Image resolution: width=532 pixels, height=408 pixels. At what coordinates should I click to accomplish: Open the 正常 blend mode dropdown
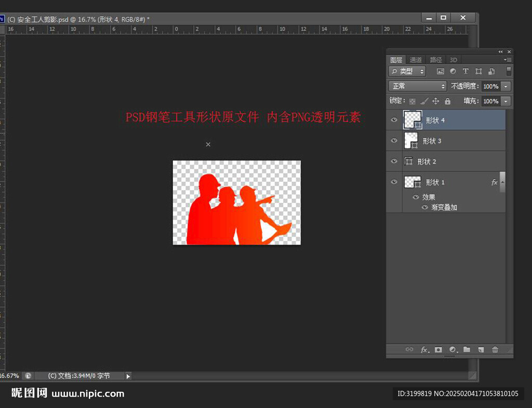(x=418, y=86)
